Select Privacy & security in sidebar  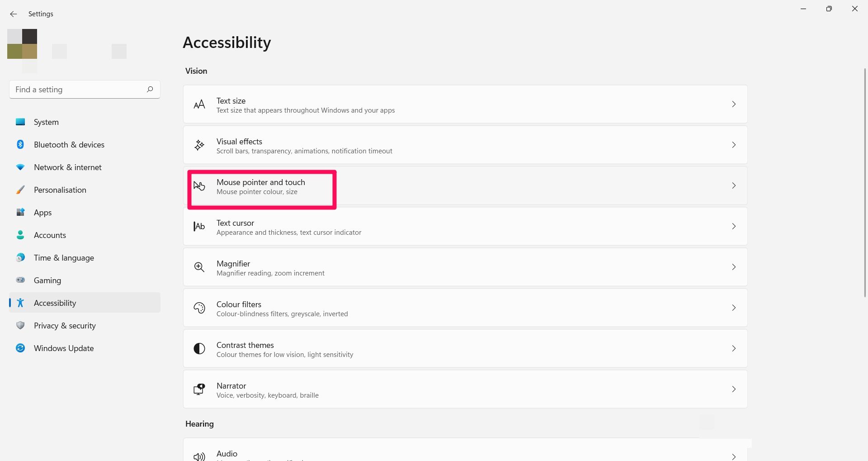pyautogui.click(x=65, y=326)
